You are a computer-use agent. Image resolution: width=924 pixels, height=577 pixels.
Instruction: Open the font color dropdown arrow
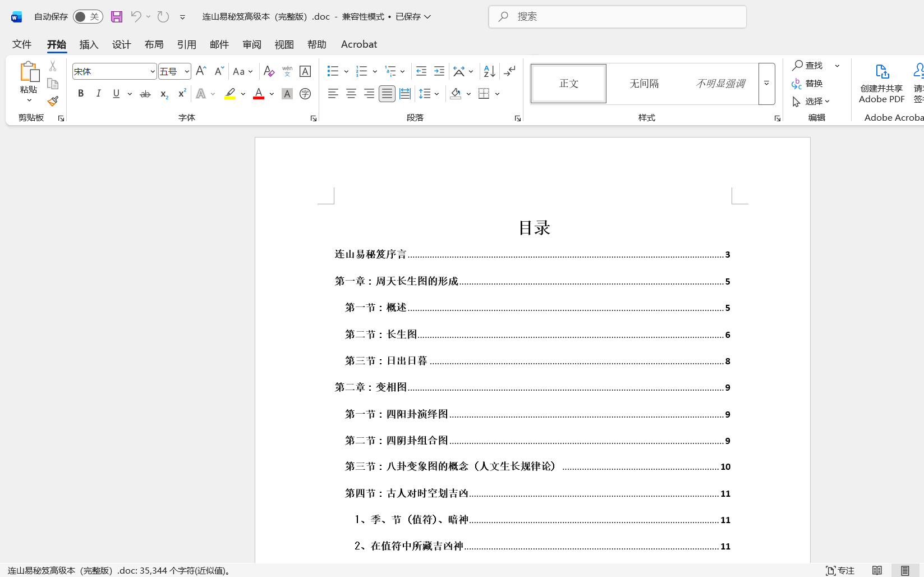272,94
